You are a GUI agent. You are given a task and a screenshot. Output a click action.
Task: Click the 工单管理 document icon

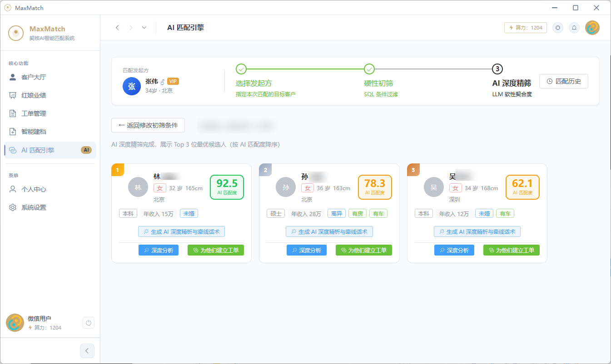point(13,113)
